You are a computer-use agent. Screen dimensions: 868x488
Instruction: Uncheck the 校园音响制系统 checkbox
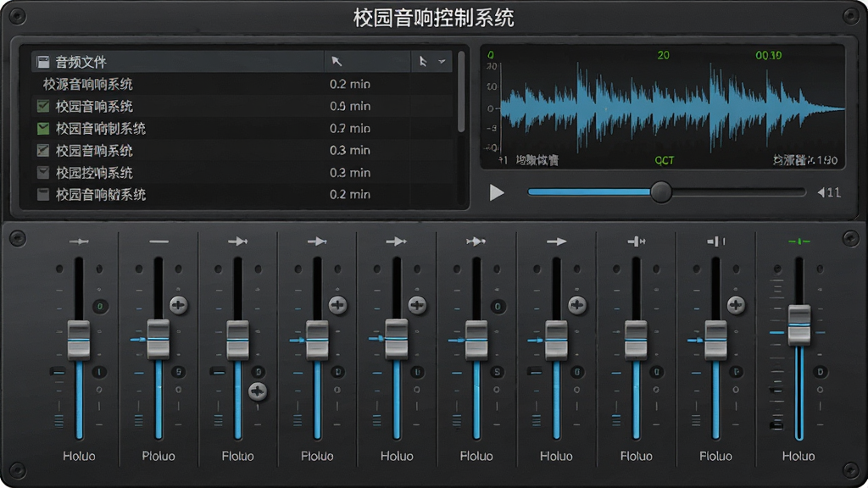point(42,129)
